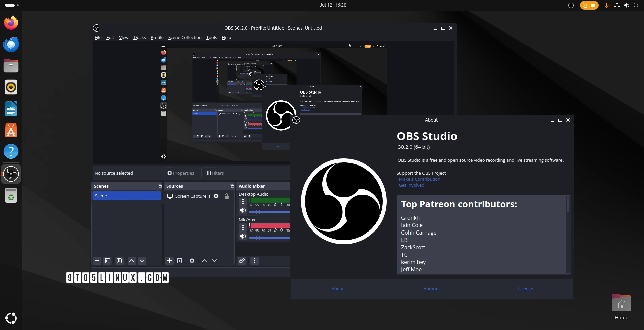The width and height of the screenshot is (644, 330).
Task: Move the selected source up
Action: click(x=204, y=261)
